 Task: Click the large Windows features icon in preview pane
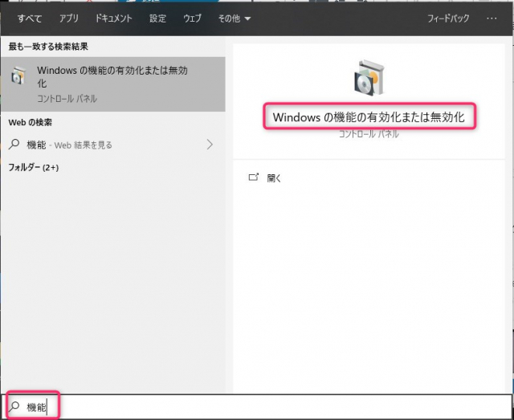pos(369,78)
